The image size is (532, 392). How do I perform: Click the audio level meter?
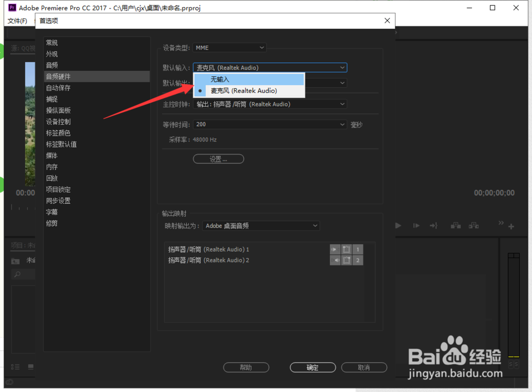click(513, 305)
